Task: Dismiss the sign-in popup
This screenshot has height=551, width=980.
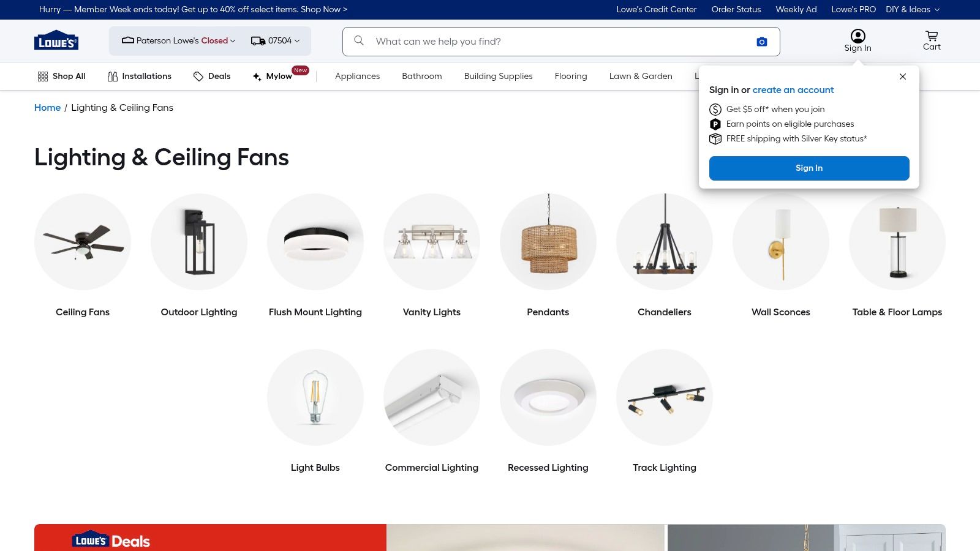Action: (x=902, y=77)
